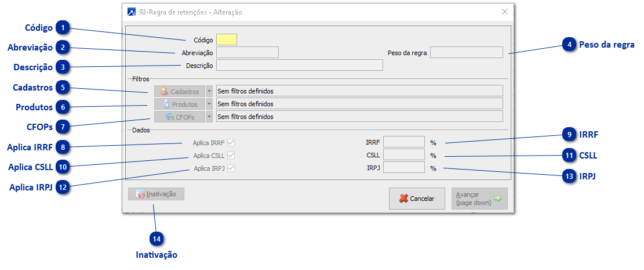Click the red X Cancelar button
Screen dimensions: 644x270
(417, 198)
